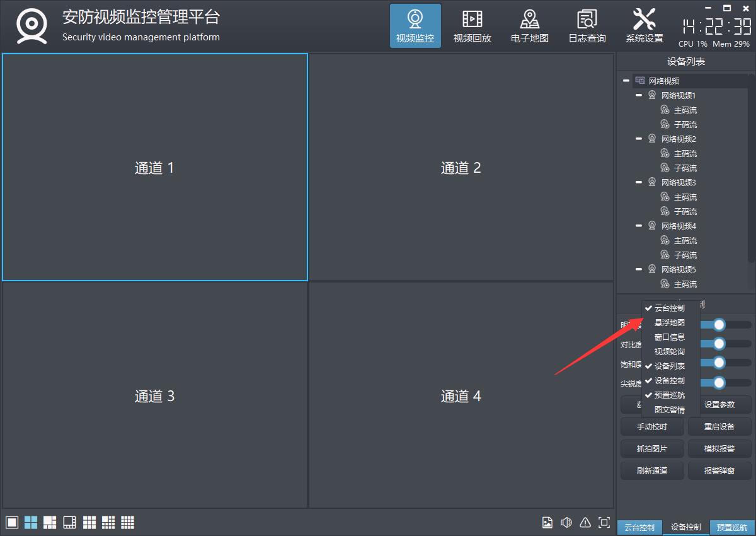
Task: Collapse the 网络视频 root tree node
Action: pyautogui.click(x=626, y=81)
